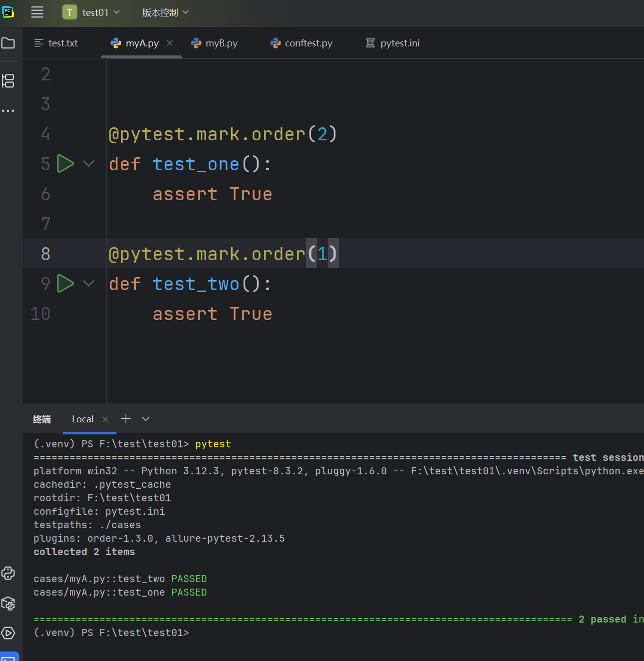Open terminal new session options chevron
Image resolution: width=644 pixels, height=661 pixels.
click(x=146, y=419)
